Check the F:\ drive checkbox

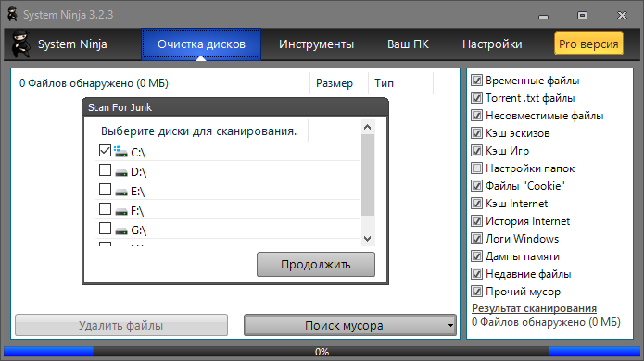point(105,209)
